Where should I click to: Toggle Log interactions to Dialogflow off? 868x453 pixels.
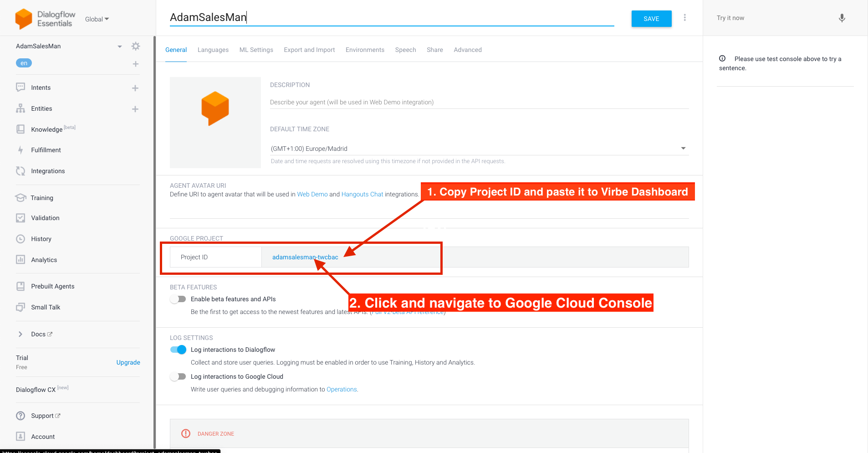(178, 350)
